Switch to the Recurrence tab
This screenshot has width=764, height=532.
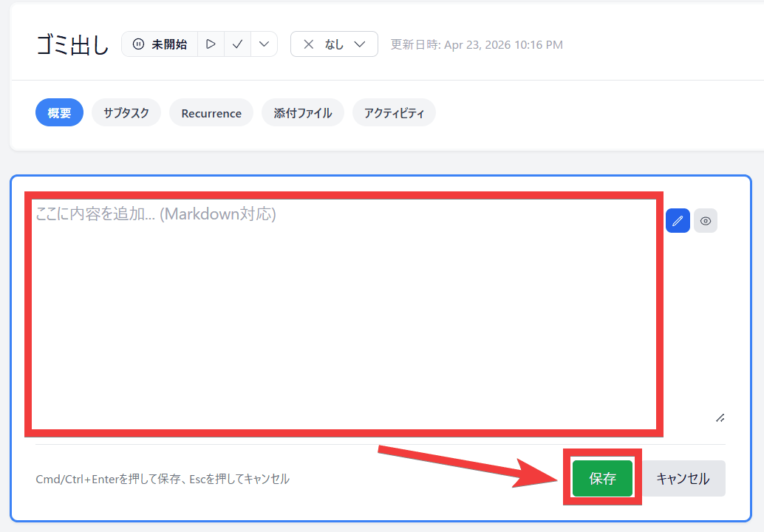(211, 113)
